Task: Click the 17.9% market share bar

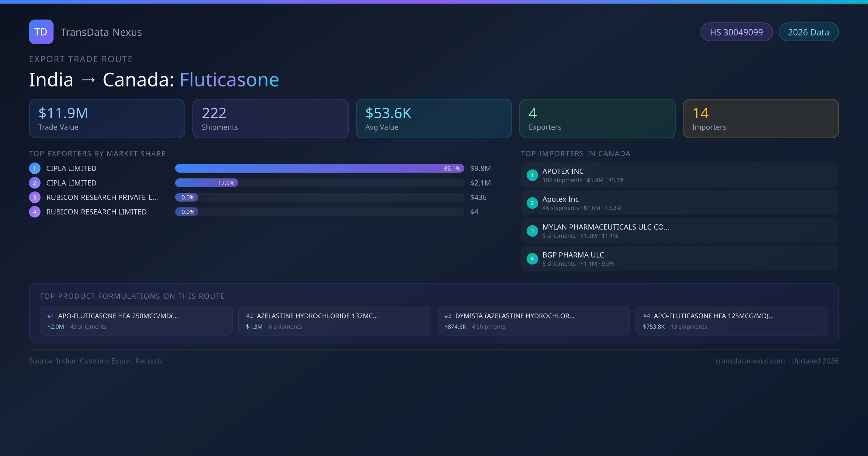Action: (207, 183)
